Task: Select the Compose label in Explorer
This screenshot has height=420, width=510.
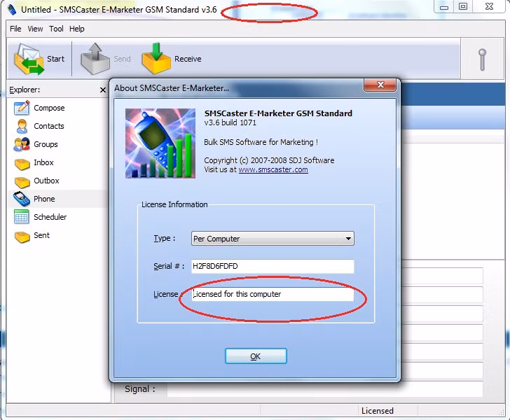Action: click(x=49, y=108)
